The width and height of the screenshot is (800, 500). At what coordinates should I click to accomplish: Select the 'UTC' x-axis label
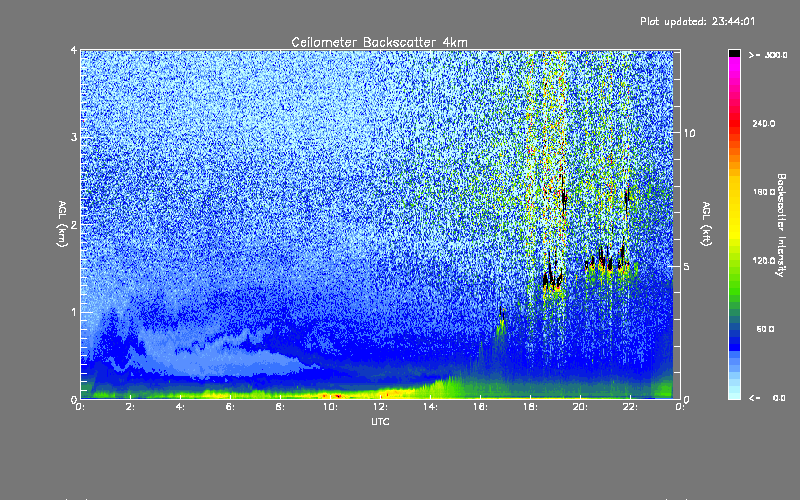[380, 421]
